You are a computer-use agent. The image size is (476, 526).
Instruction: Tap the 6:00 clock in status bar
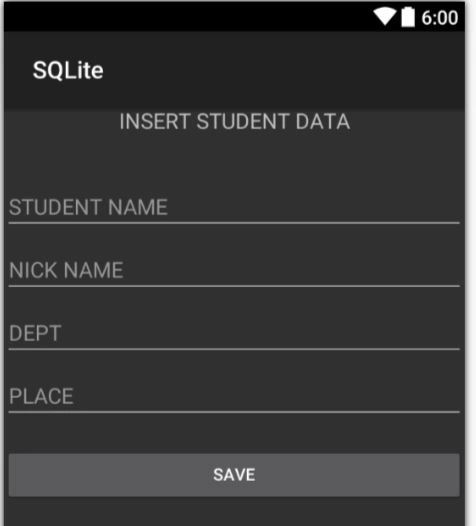[x=439, y=18]
